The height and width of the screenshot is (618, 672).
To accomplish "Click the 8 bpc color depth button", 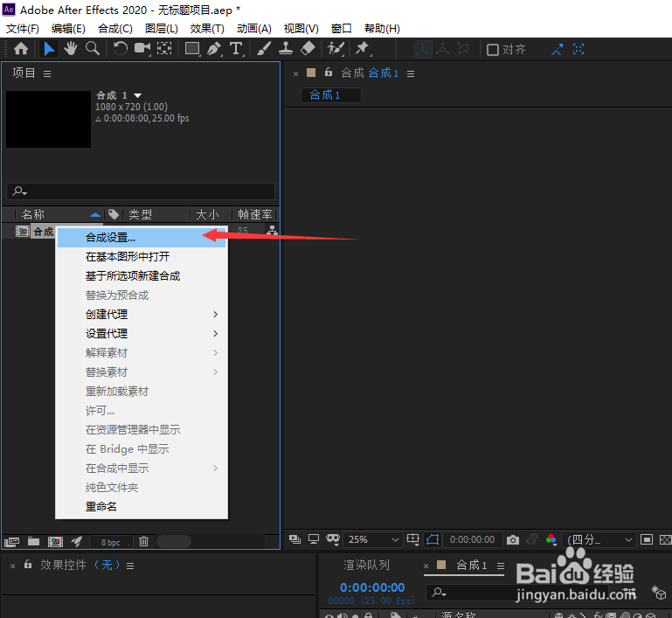I will point(111,542).
